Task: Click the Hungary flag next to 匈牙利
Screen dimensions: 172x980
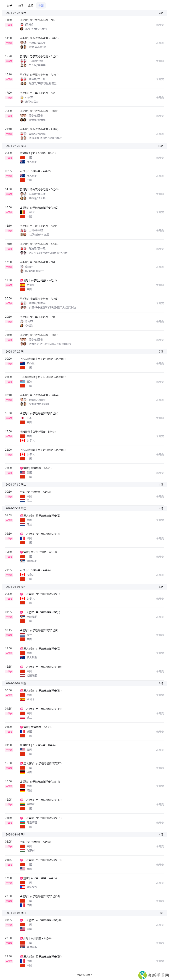Action: [x=22, y=850]
